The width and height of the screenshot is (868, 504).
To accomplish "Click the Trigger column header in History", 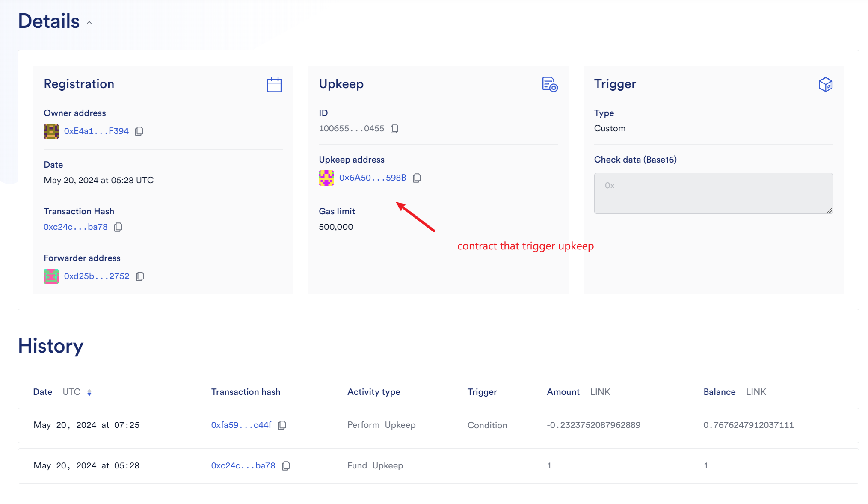I will click(482, 392).
